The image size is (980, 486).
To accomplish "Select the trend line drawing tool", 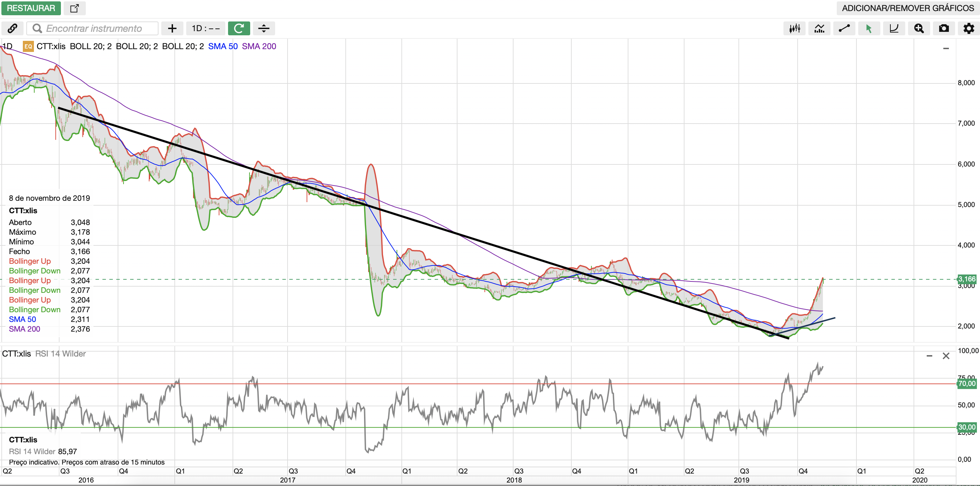I will [844, 28].
